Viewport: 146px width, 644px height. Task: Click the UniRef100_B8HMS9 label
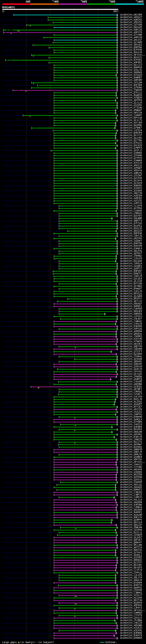point(131,68)
